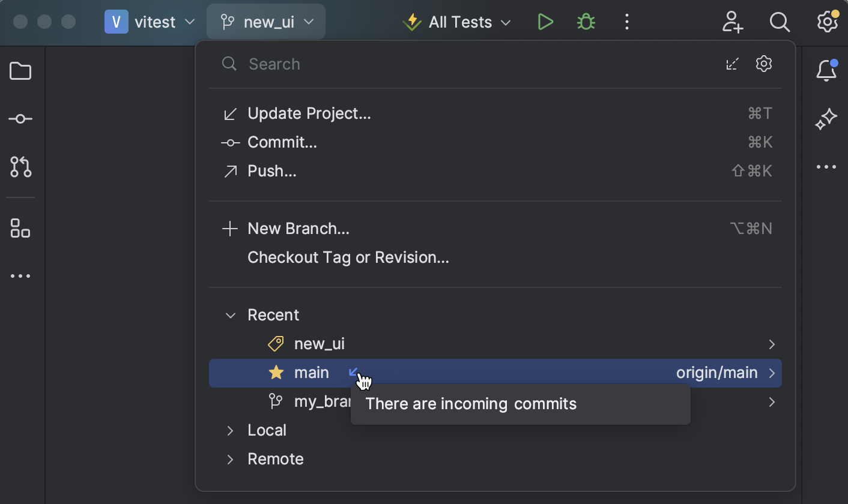Open the Pull Requests tool window
Screen dimensions: 848x504
20,167
